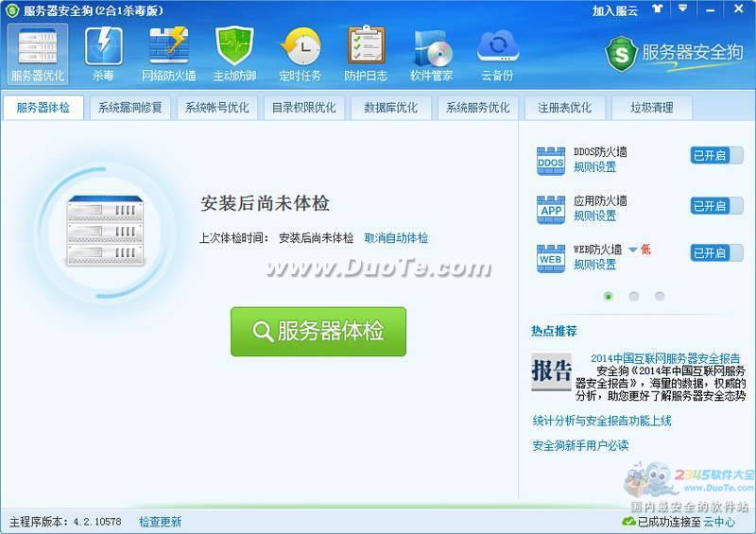Click the 热点推荐 heading
The width and height of the screenshot is (756, 534).
pos(554,331)
